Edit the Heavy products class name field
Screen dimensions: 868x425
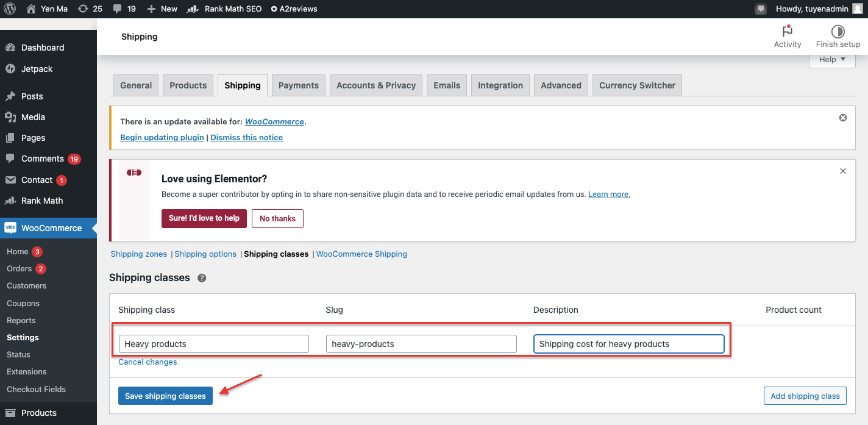tap(214, 344)
